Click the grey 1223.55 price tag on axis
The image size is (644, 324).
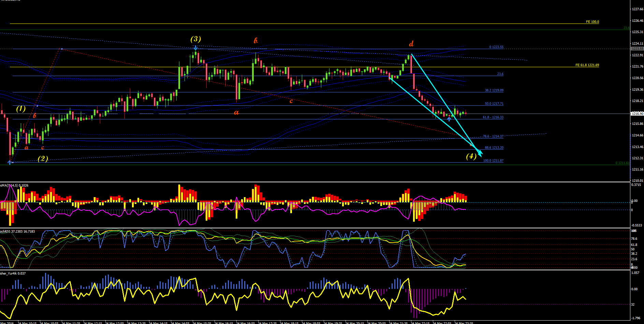[x=637, y=49]
